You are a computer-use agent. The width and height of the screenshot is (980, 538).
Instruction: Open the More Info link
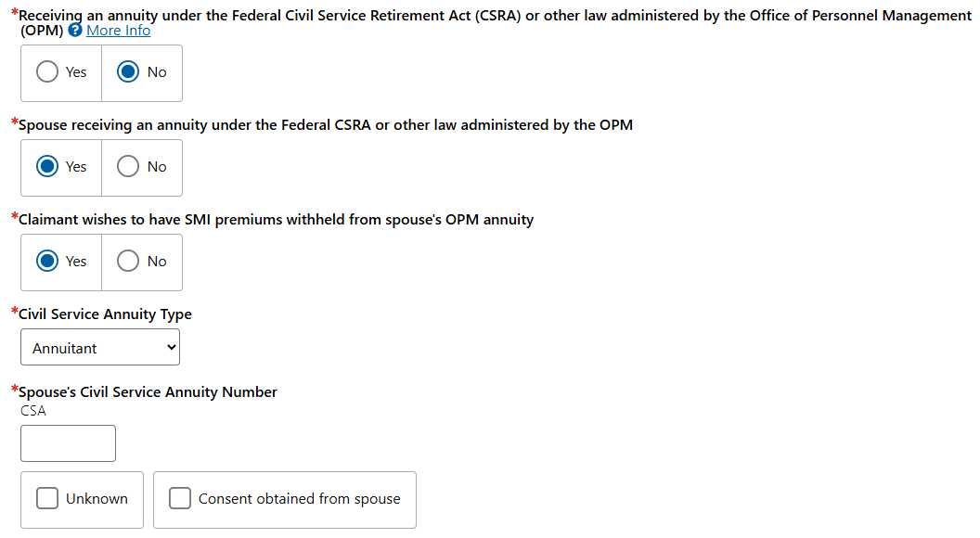coord(118,31)
